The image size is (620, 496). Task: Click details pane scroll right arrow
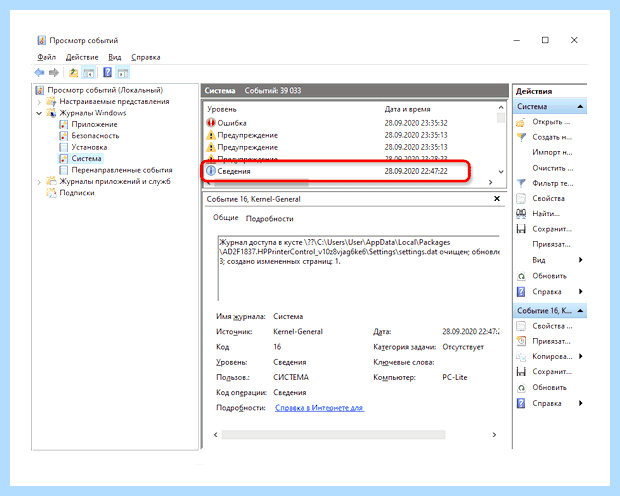pos(494,435)
